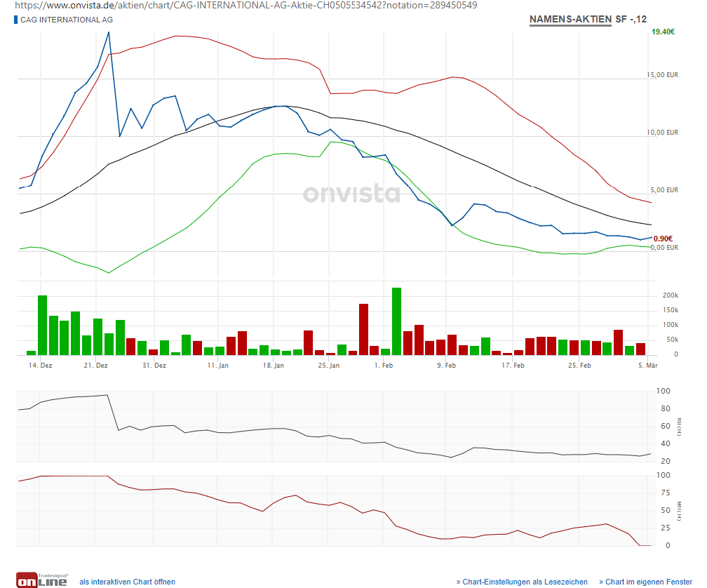The image size is (707, 588).
Task: Click the '200k' volume axis label
Action: [671, 295]
